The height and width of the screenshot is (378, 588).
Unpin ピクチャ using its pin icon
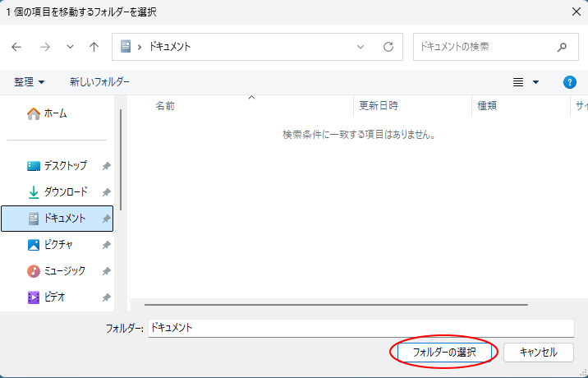click(x=106, y=245)
